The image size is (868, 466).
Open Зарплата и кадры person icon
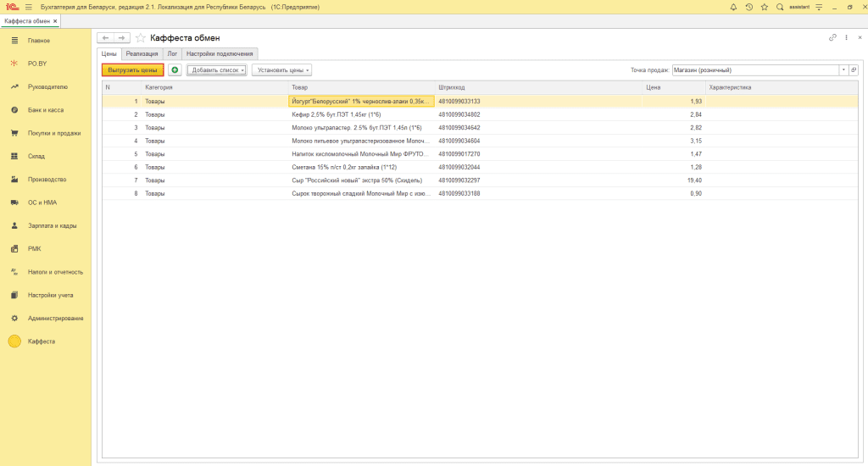[14, 226]
